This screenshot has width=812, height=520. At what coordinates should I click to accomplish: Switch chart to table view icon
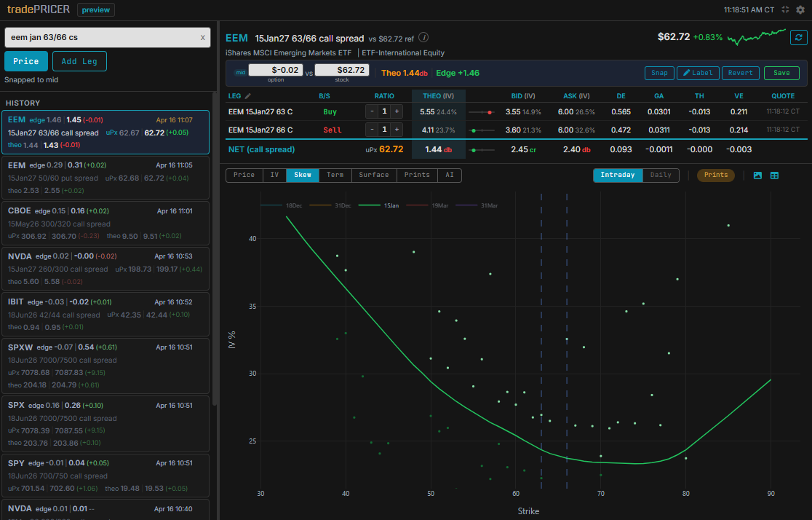775,176
